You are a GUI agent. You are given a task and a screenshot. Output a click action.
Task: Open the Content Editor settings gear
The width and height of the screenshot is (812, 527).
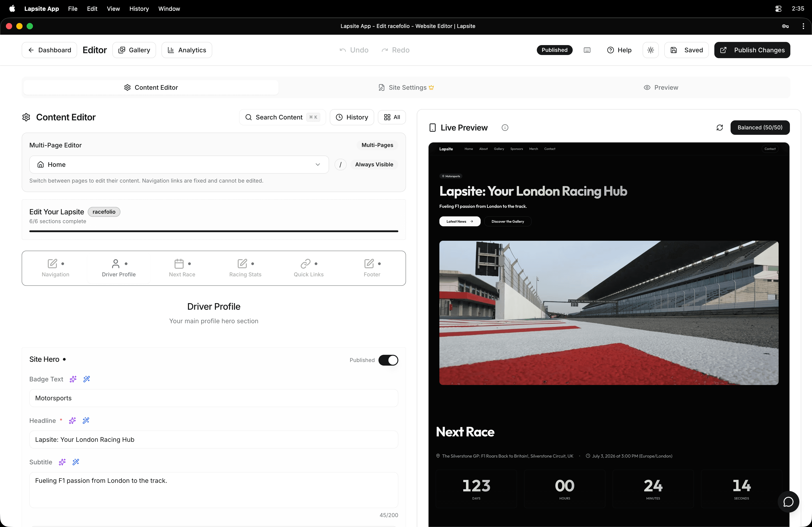26,117
